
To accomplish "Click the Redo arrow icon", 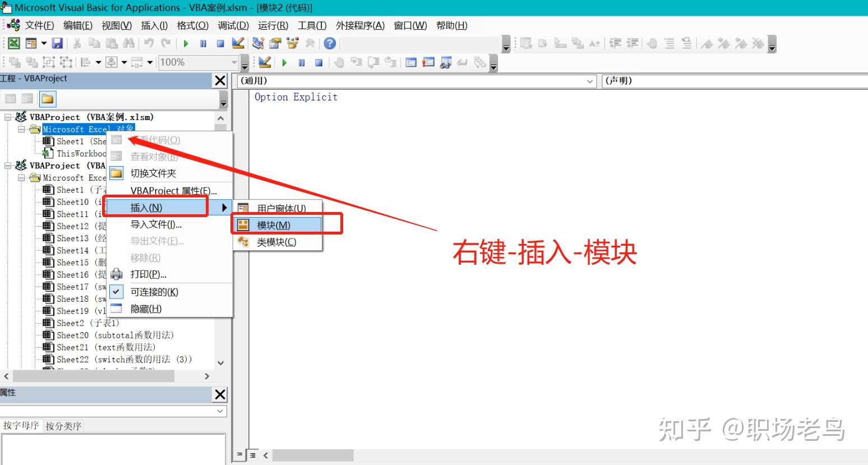I will [x=166, y=43].
